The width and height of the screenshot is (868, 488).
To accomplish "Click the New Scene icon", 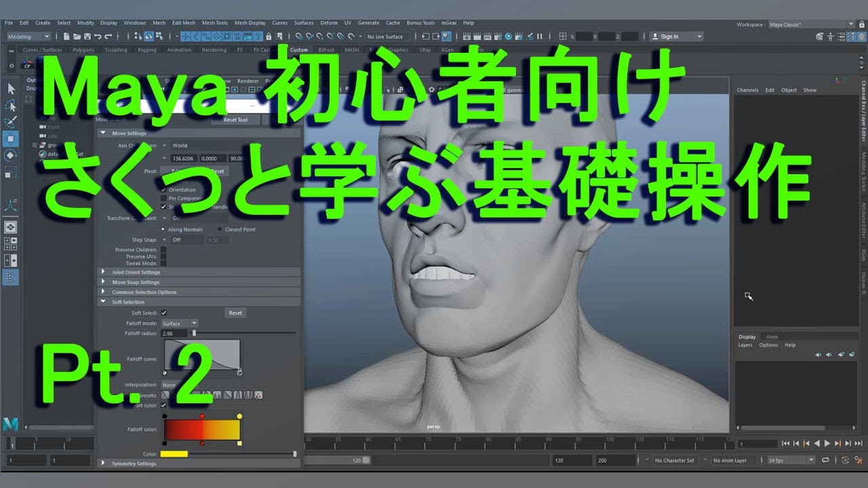I will (x=66, y=37).
